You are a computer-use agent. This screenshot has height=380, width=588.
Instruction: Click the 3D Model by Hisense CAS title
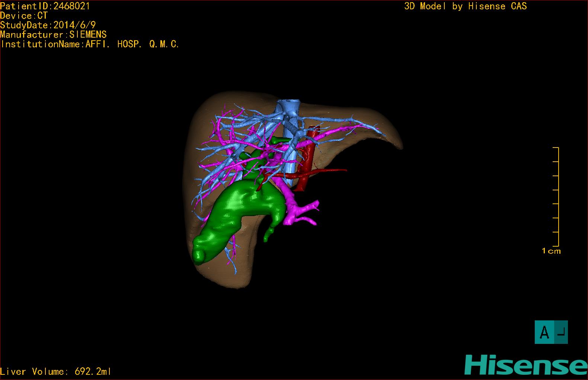[465, 6]
